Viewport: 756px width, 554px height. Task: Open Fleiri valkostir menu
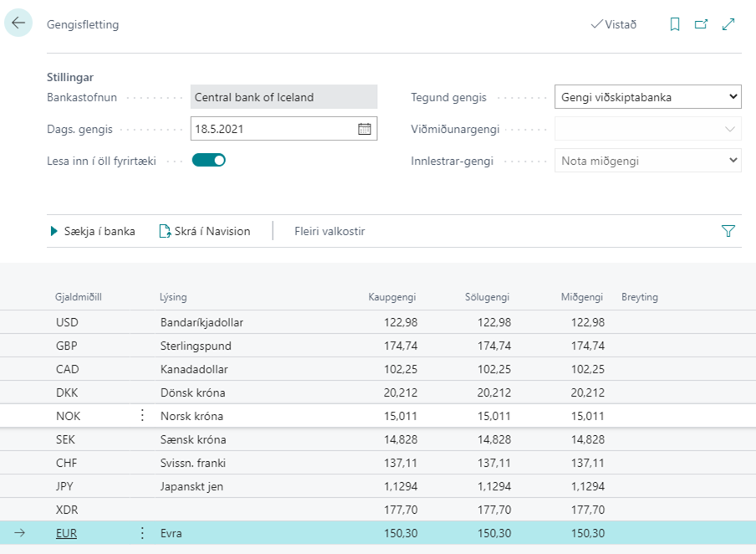329,231
